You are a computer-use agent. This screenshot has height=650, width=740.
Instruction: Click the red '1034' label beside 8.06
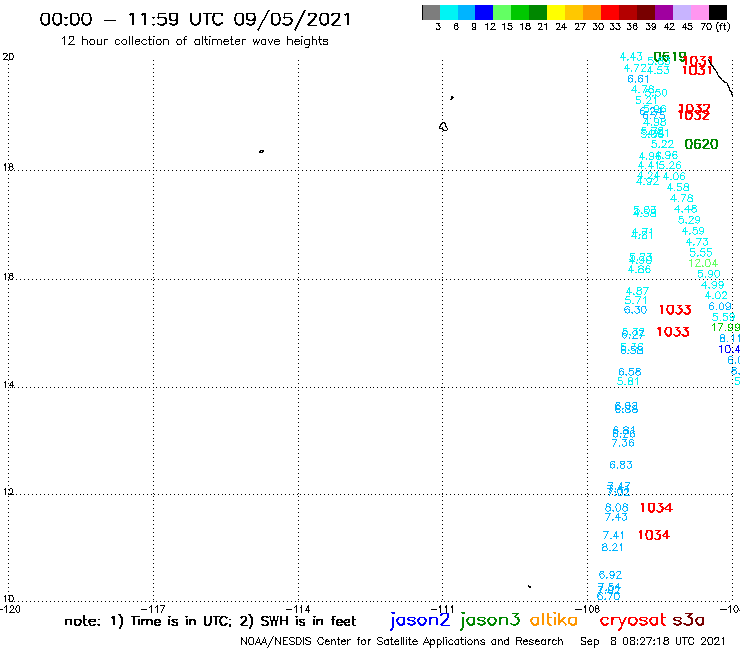click(x=656, y=507)
